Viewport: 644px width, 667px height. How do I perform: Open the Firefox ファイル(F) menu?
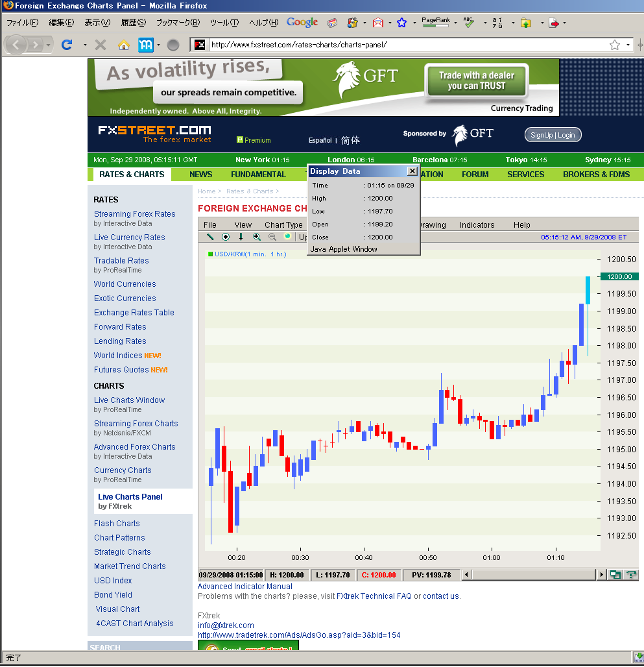click(x=22, y=23)
